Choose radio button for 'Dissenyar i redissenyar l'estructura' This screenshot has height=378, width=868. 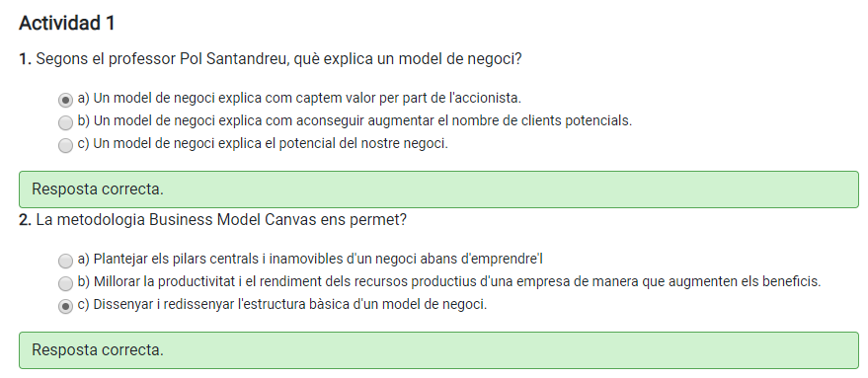[65, 306]
